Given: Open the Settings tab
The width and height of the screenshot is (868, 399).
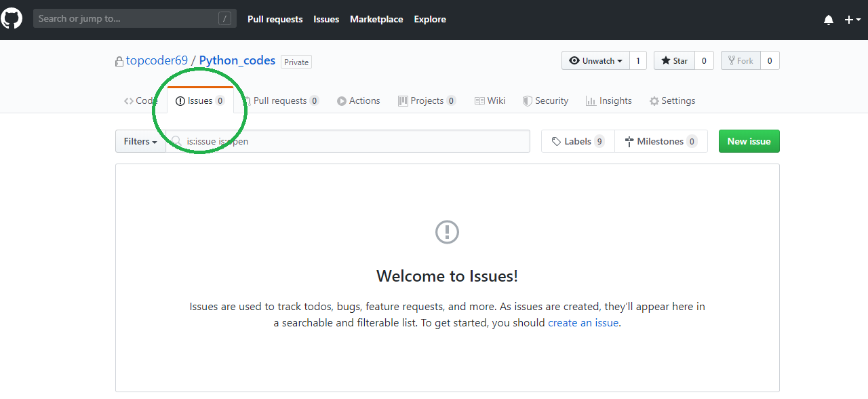Looking at the screenshot, I should click(672, 100).
